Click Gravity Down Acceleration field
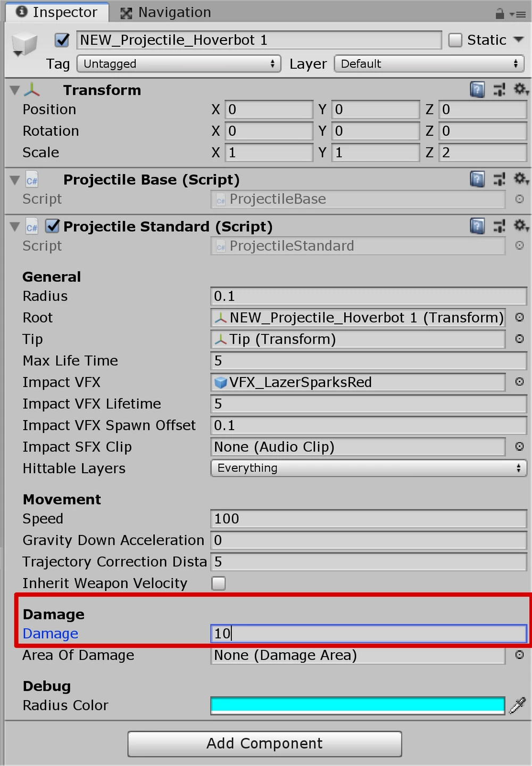This screenshot has height=766, width=532. 369,540
